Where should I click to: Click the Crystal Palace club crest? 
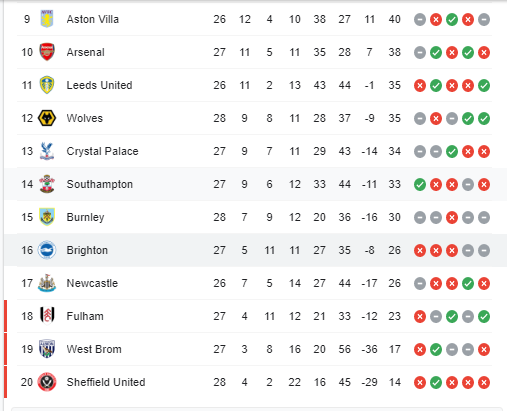[47, 151]
